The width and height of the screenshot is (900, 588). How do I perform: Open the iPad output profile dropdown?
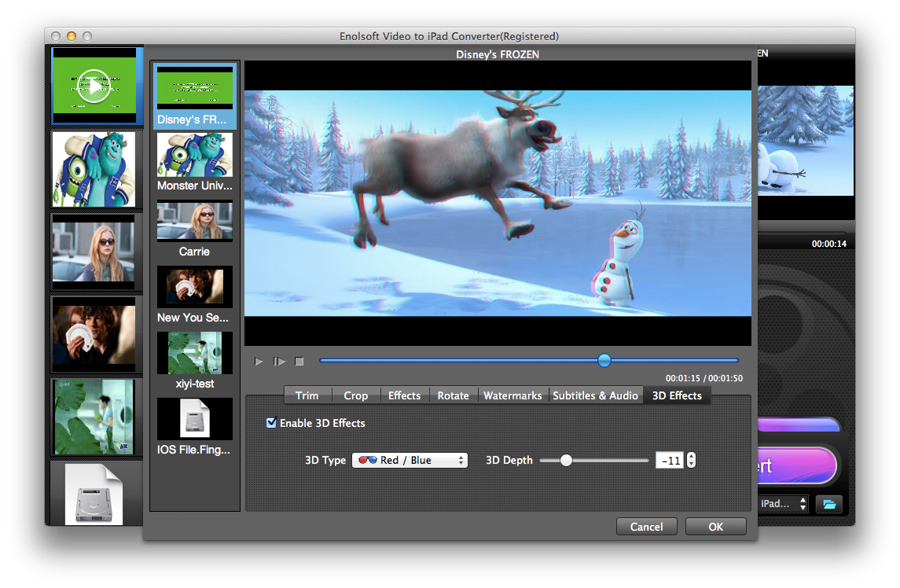(783, 504)
